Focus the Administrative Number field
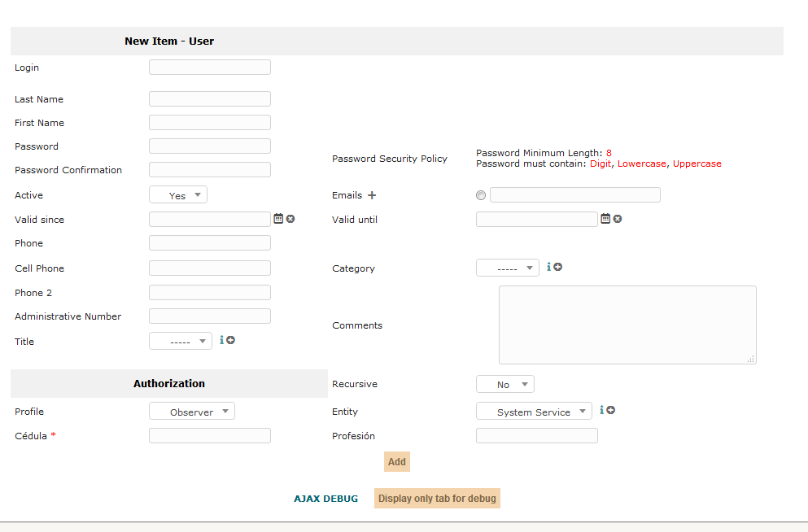This screenshot has width=808, height=532. [210, 316]
